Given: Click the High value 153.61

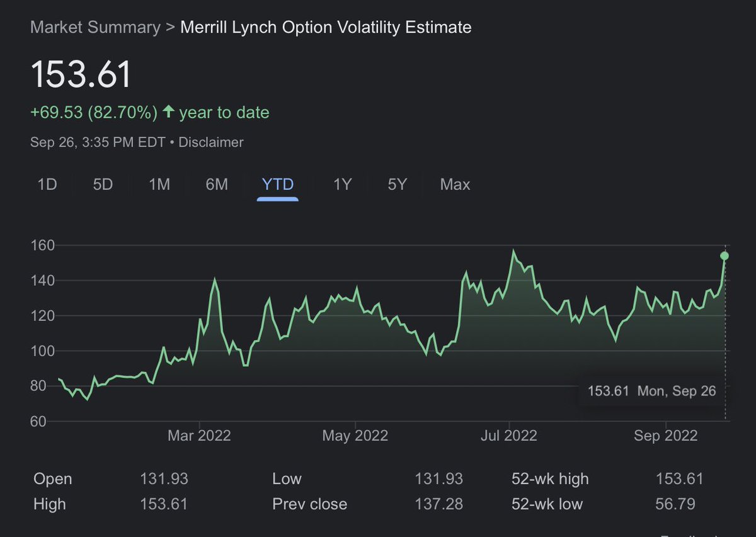Looking at the screenshot, I should pyautogui.click(x=164, y=504).
